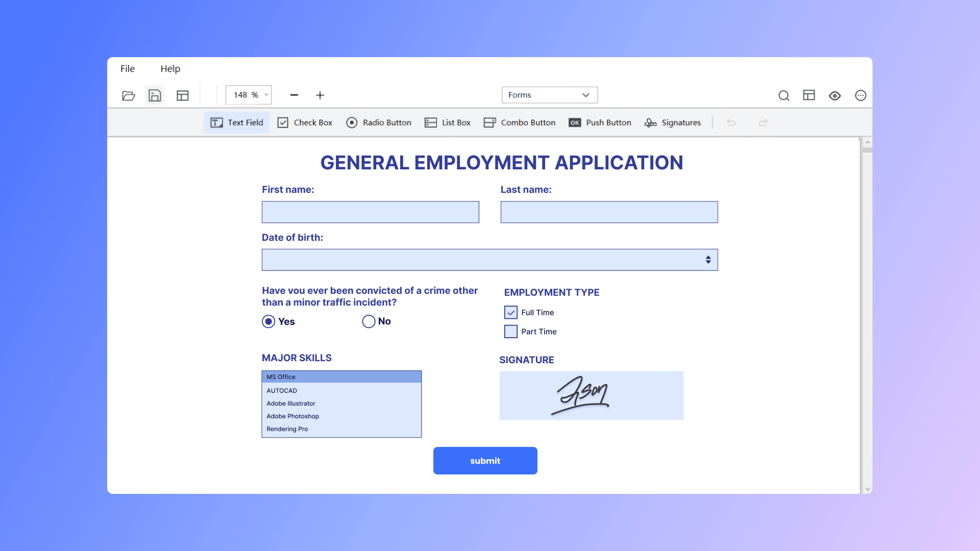Open a file using the folder icon
The width and height of the screenshot is (980, 551).
pos(129,95)
